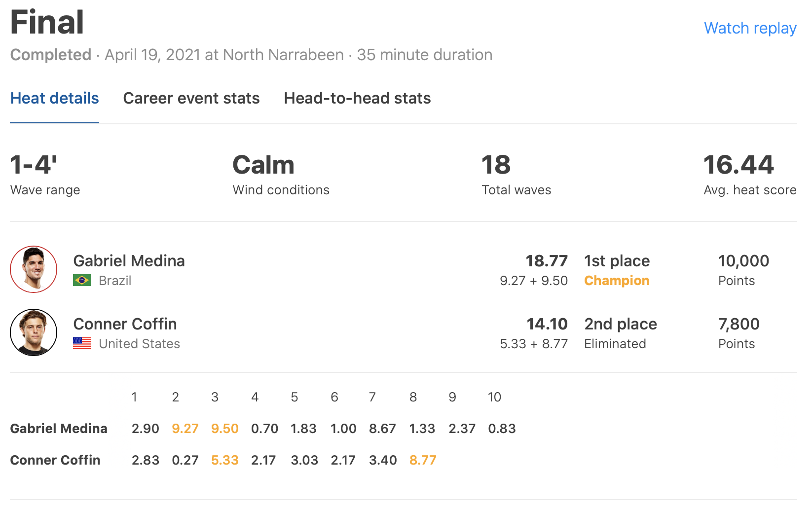Click Medina's 18.77 heat total
The height and width of the screenshot is (507, 812).
pyautogui.click(x=547, y=261)
